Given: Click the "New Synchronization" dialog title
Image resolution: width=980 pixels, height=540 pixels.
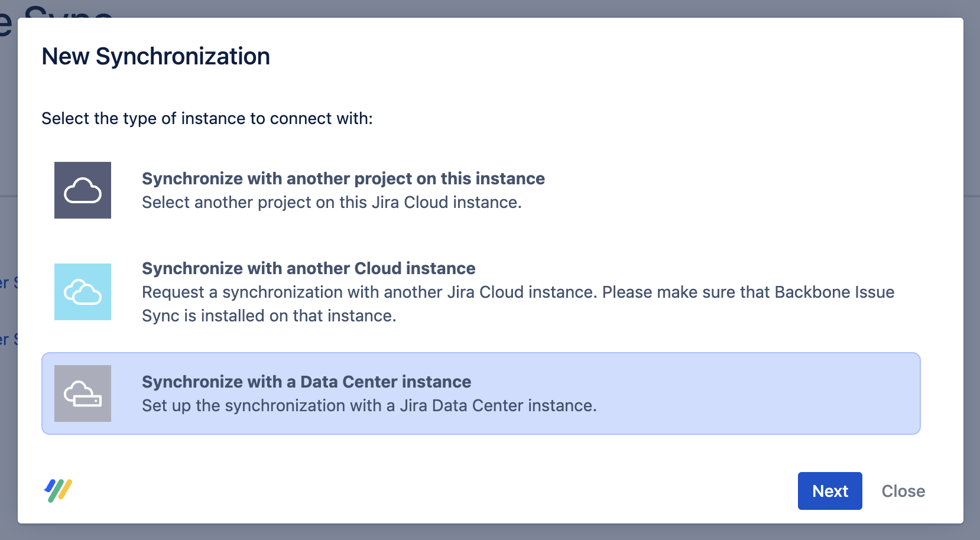Looking at the screenshot, I should pyautogui.click(x=155, y=57).
